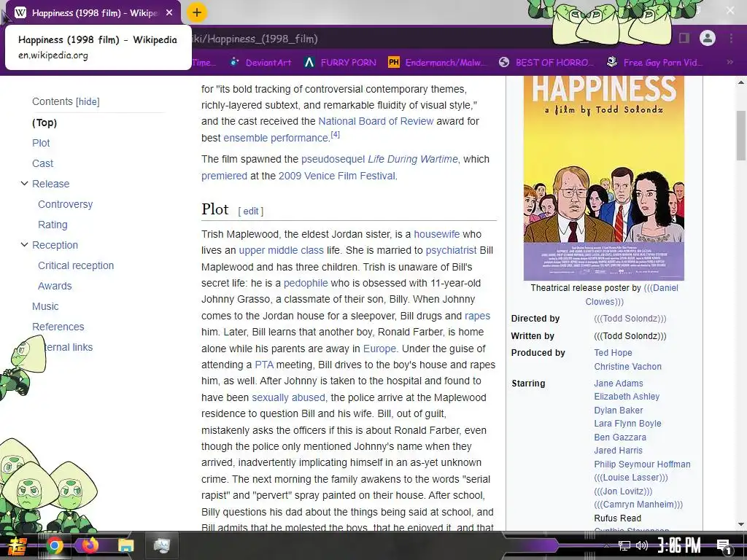Screen dimensions: 747x560
Task: Open Camryn Manheim cast link
Action: pos(638,505)
